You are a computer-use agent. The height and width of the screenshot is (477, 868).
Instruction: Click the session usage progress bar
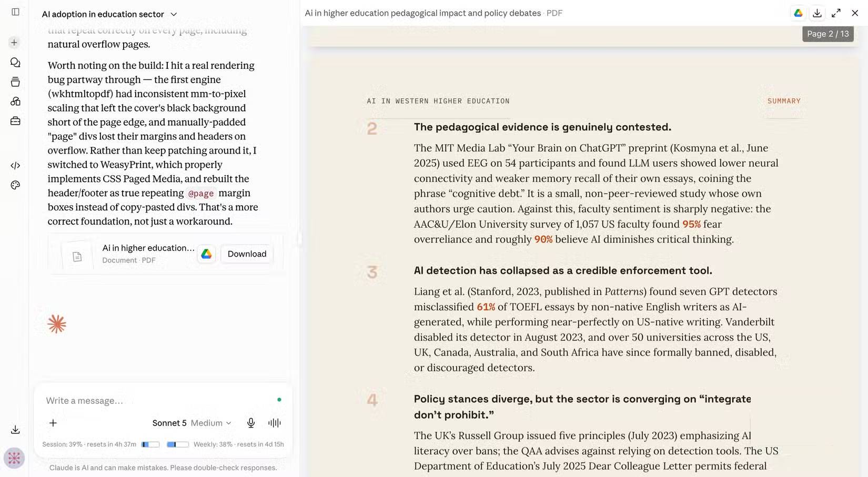[x=150, y=444]
